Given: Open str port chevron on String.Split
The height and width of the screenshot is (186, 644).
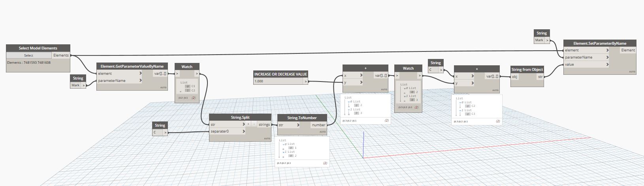Looking at the screenshot, I should [x=243, y=124].
